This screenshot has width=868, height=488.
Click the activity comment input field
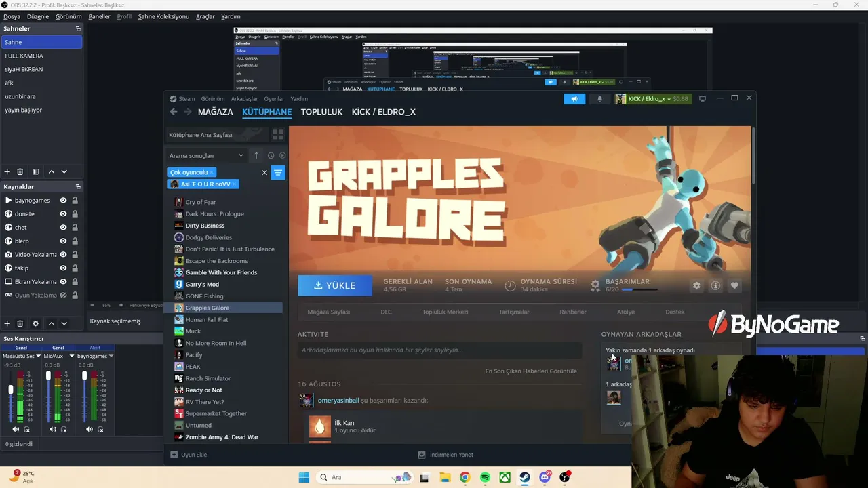(x=439, y=350)
